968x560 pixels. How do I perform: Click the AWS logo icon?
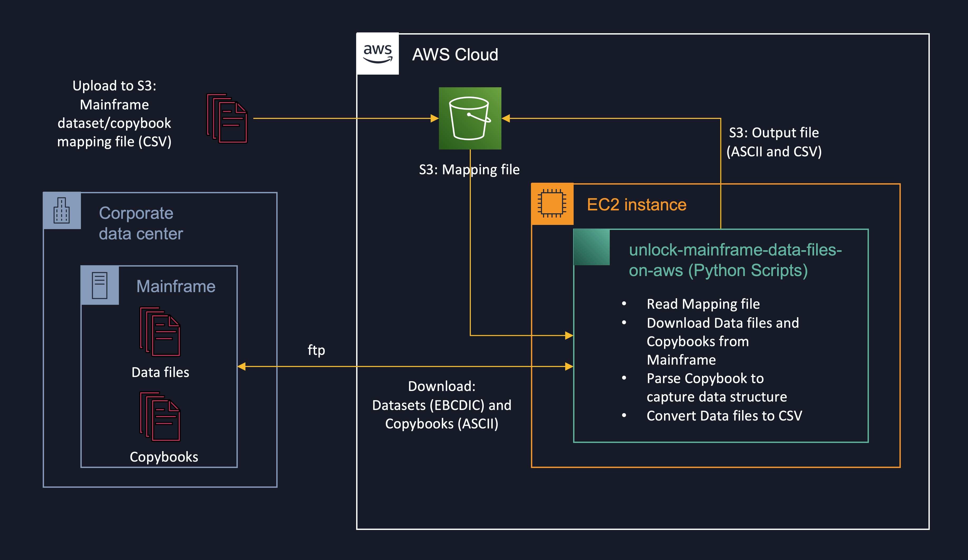[x=377, y=54]
